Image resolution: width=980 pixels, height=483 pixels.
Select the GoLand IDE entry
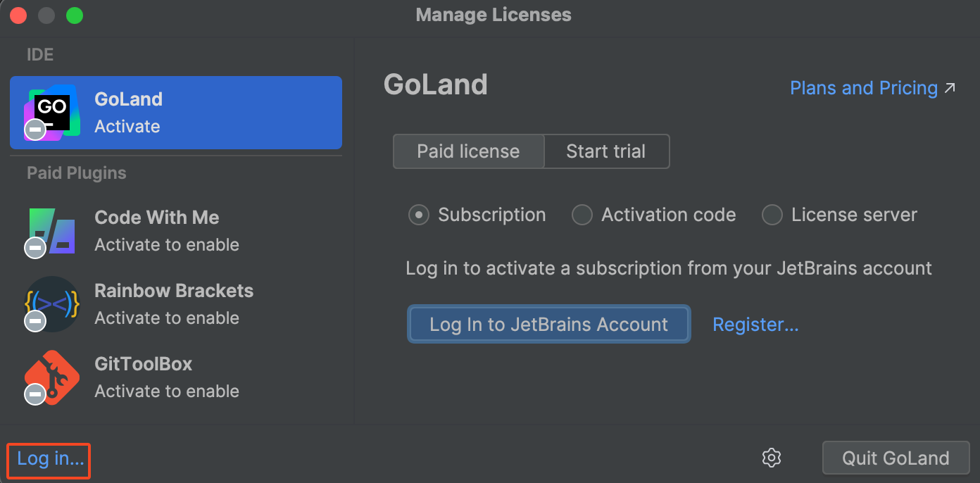(176, 113)
